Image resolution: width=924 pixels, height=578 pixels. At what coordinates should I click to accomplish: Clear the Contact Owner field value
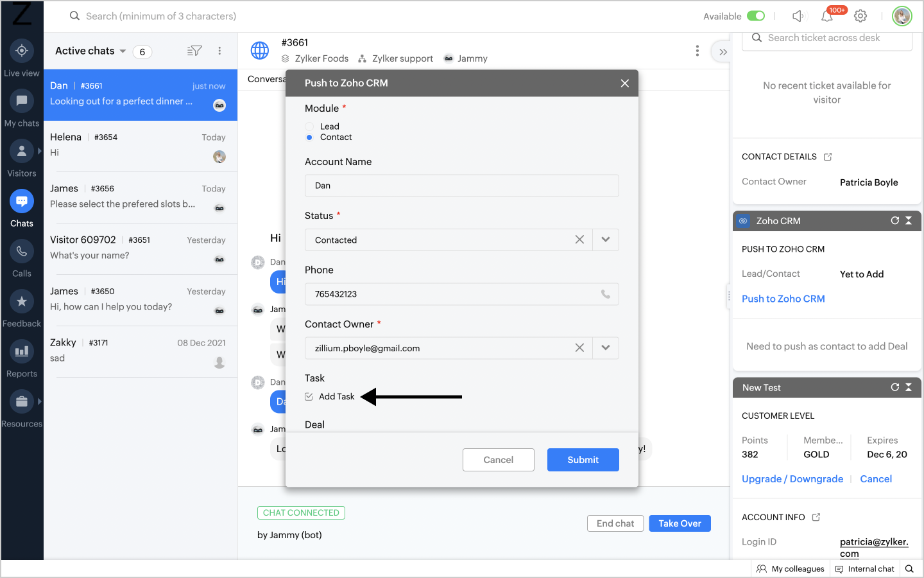coord(579,347)
